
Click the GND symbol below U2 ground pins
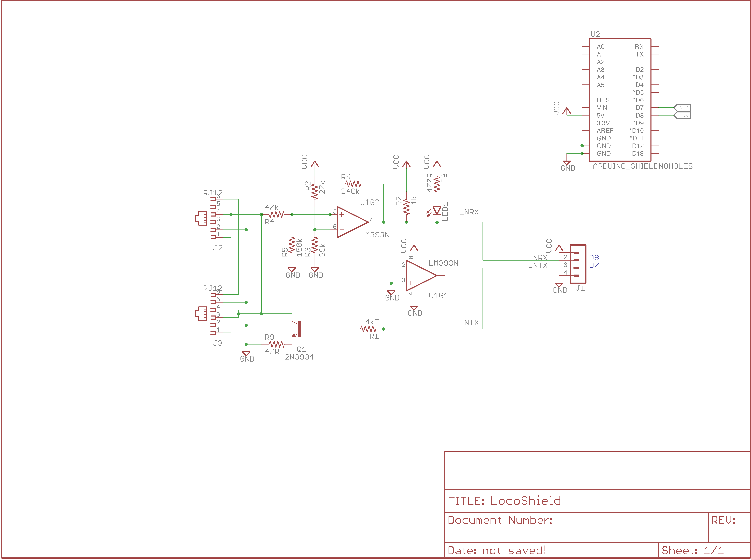pos(566,163)
